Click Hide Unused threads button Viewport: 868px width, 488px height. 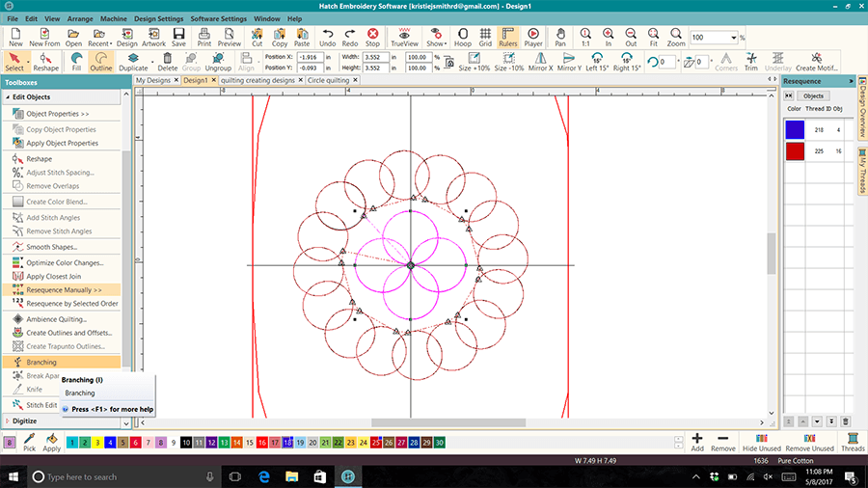click(x=762, y=442)
